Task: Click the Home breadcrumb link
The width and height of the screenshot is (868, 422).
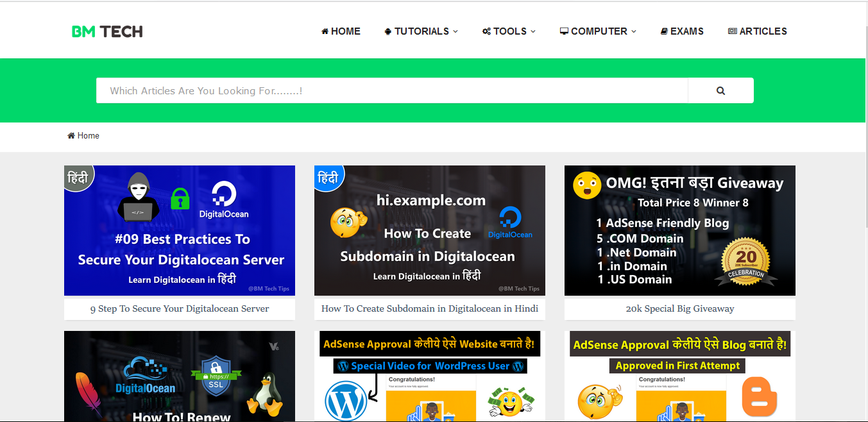Action: (89, 136)
